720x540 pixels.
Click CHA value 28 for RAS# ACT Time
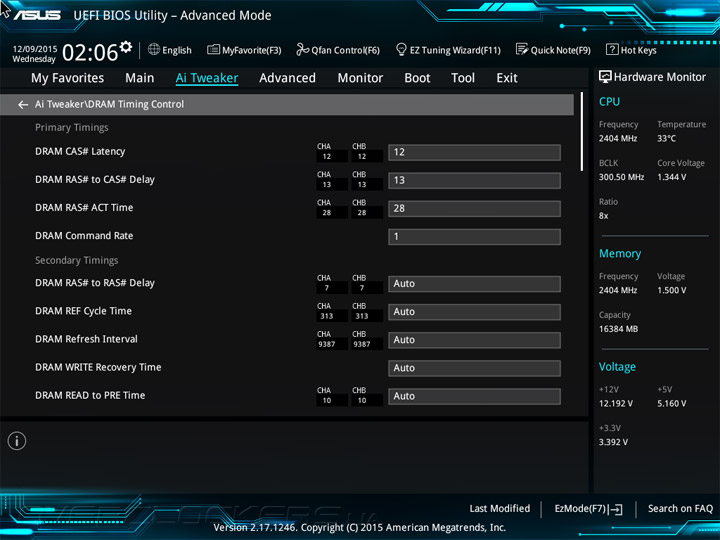[x=326, y=213]
